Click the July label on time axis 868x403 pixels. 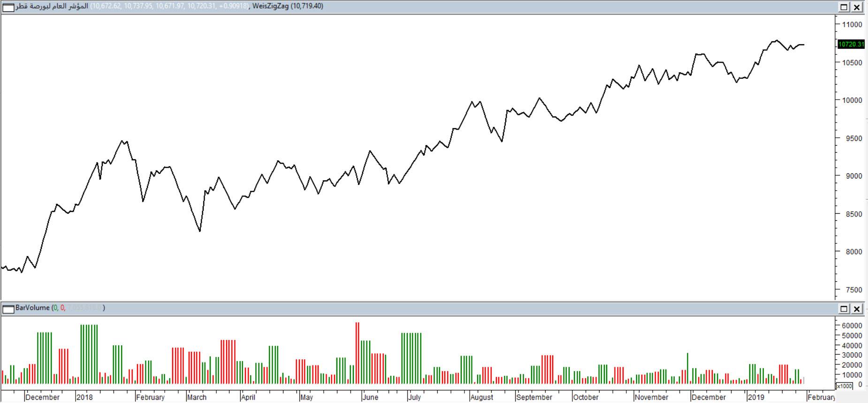[414, 397]
